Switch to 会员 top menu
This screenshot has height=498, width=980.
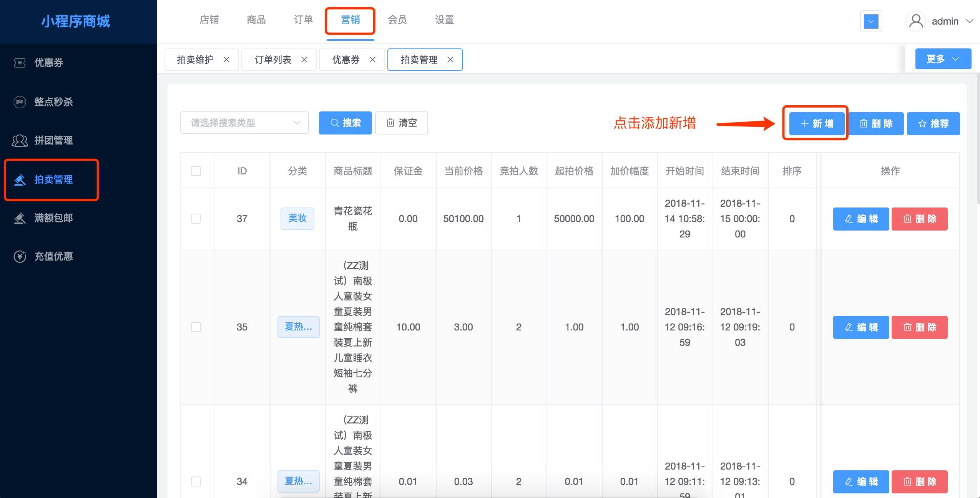[x=397, y=20]
